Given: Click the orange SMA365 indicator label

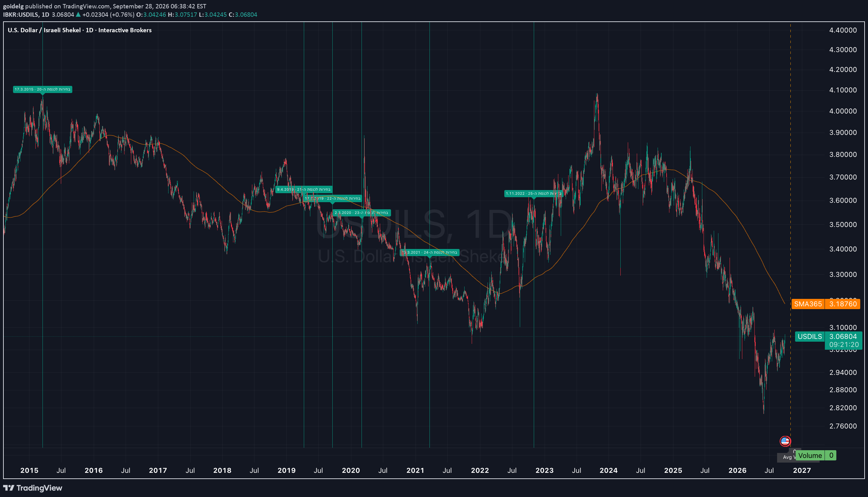Looking at the screenshot, I should pos(808,304).
